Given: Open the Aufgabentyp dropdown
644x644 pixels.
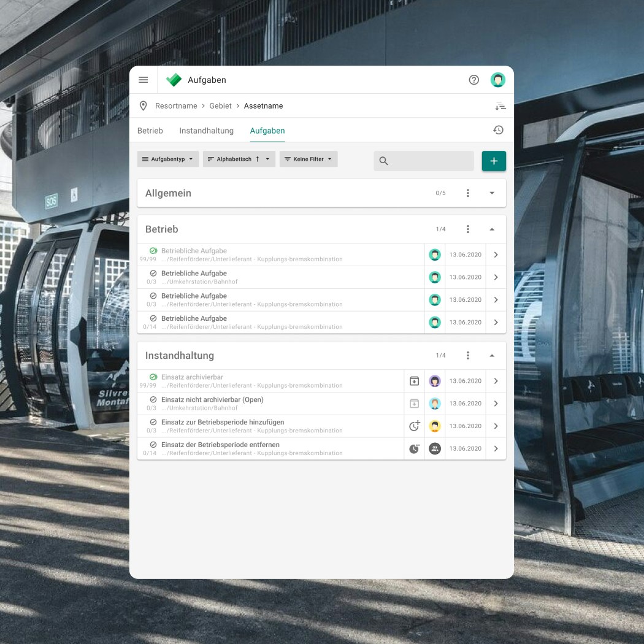Looking at the screenshot, I should click(167, 159).
